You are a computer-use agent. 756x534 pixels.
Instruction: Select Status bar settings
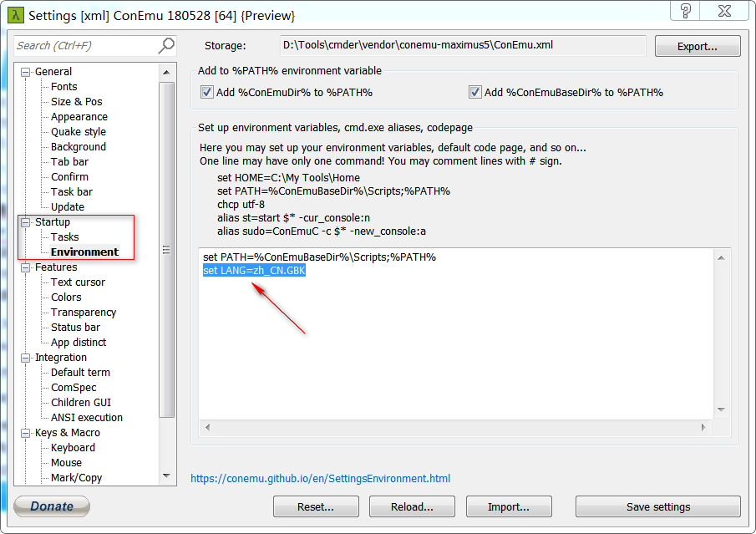pyautogui.click(x=75, y=327)
